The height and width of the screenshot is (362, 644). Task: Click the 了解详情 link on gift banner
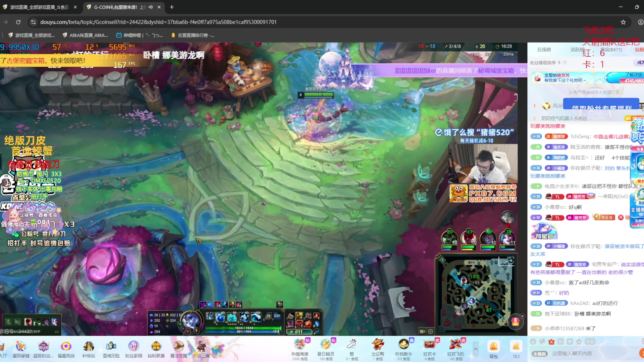click(x=634, y=74)
